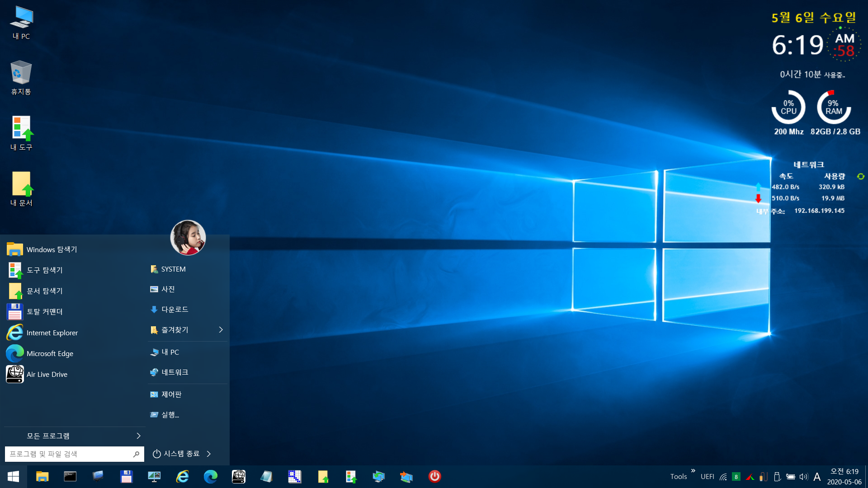This screenshot has height=488, width=868.
Task: Expand the 즐겨찾기 submenu arrow
Action: click(x=221, y=330)
